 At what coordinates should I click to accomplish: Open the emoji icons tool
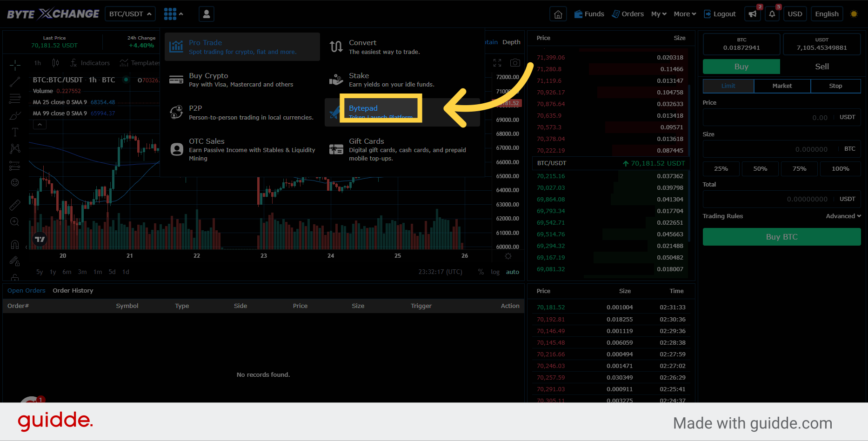[x=15, y=182]
